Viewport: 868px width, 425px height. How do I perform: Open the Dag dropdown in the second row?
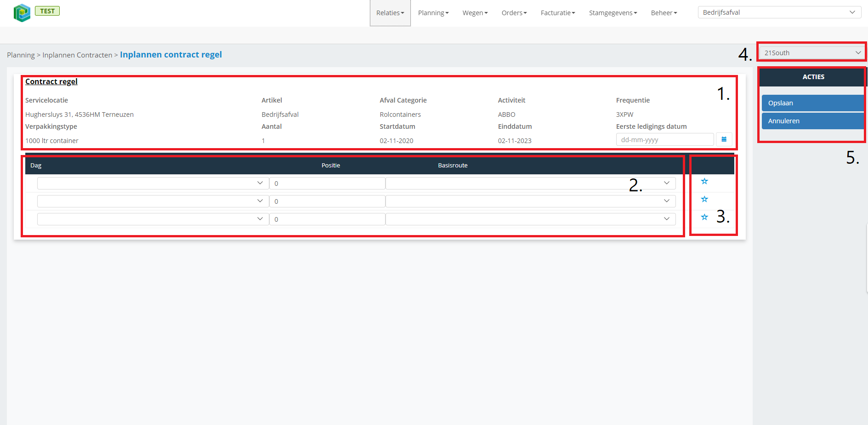[x=153, y=201]
